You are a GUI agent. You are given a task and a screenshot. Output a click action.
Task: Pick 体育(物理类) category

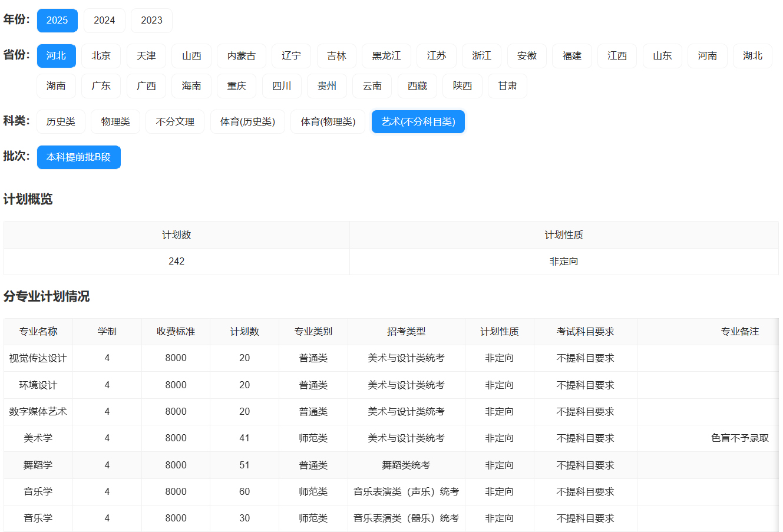click(328, 122)
